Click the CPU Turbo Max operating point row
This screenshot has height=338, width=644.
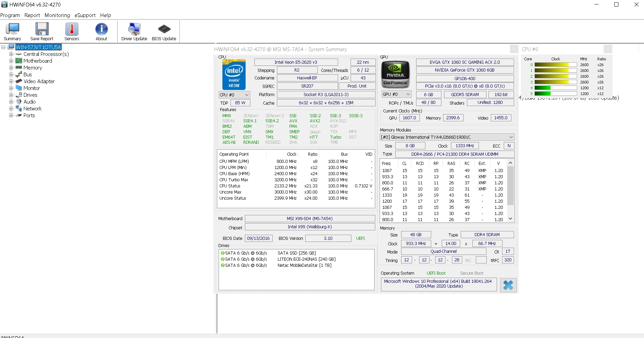click(296, 180)
